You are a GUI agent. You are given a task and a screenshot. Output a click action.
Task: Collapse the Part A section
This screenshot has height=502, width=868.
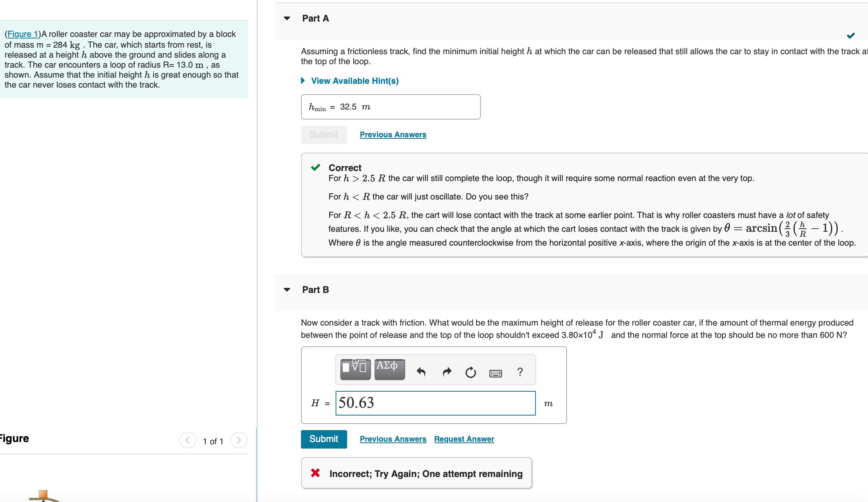pos(287,18)
